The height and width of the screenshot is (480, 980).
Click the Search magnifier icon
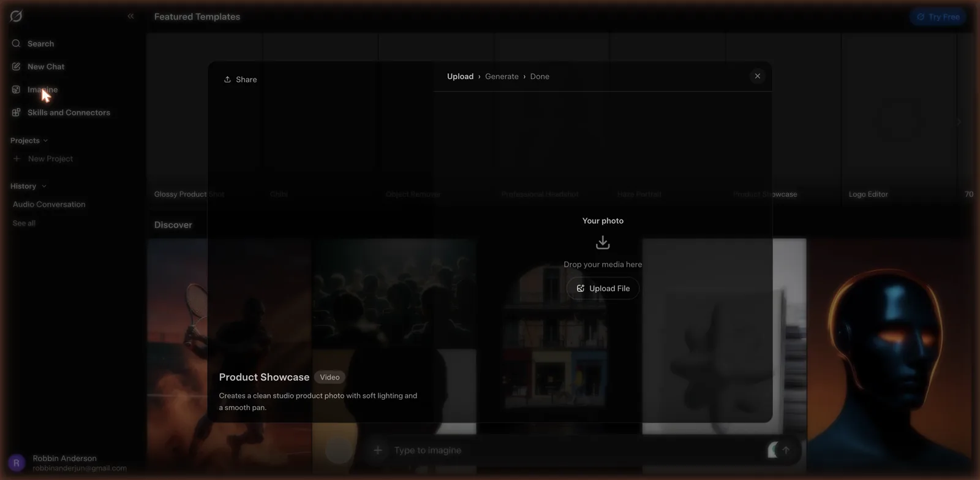(x=16, y=44)
